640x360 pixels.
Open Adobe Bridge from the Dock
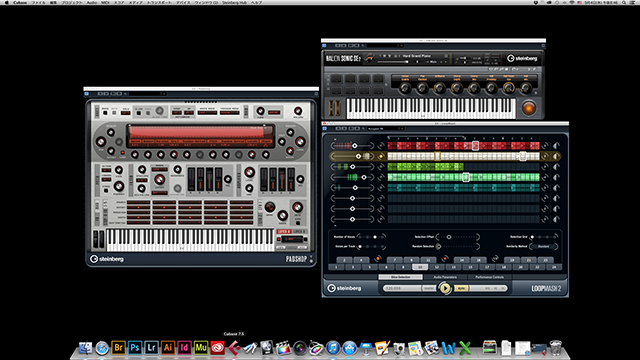point(118,348)
